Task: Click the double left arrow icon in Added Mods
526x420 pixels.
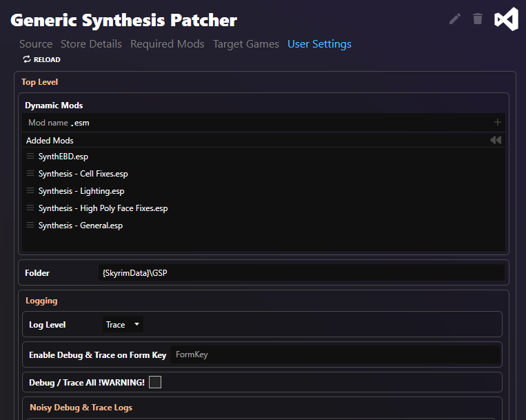Action: 496,140
